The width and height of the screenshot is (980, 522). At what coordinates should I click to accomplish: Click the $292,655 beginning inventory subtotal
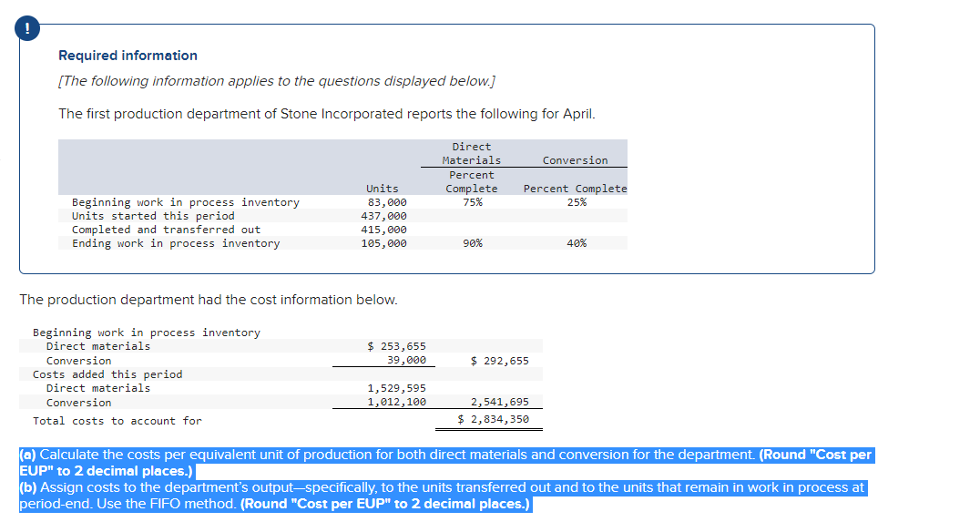pos(499,361)
